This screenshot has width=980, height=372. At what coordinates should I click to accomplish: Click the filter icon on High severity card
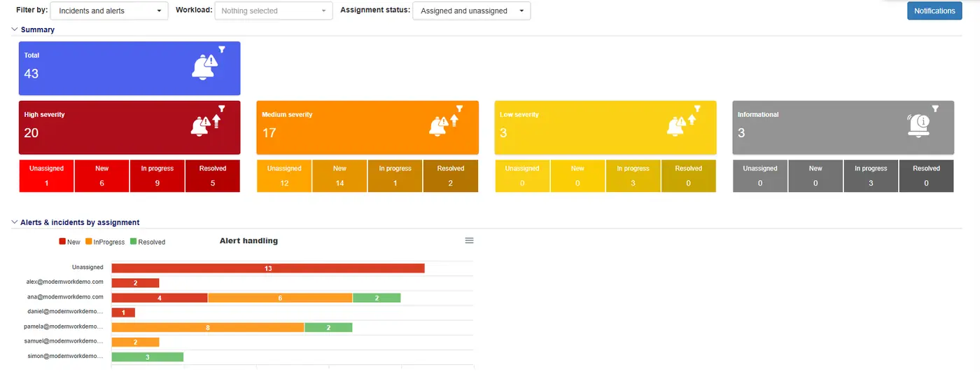(222, 109)
